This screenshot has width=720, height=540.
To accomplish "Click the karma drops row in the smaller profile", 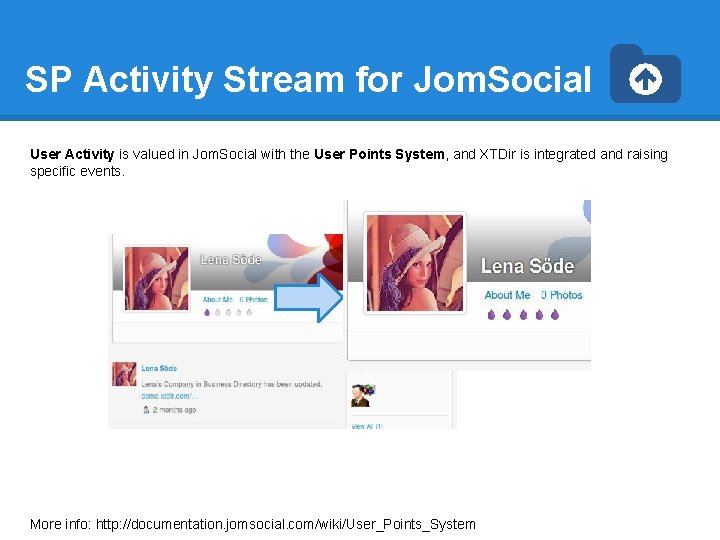I will pyautogui.click(x=228, y=313).
